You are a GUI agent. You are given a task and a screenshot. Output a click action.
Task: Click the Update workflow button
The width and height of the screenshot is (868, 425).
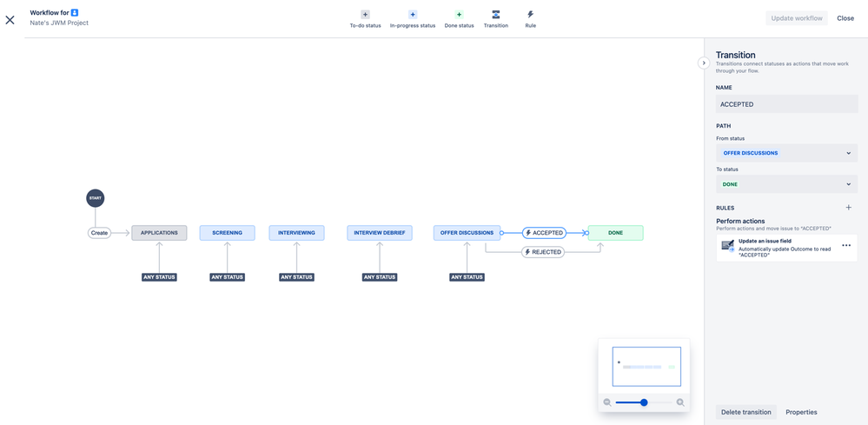[797, 18]
